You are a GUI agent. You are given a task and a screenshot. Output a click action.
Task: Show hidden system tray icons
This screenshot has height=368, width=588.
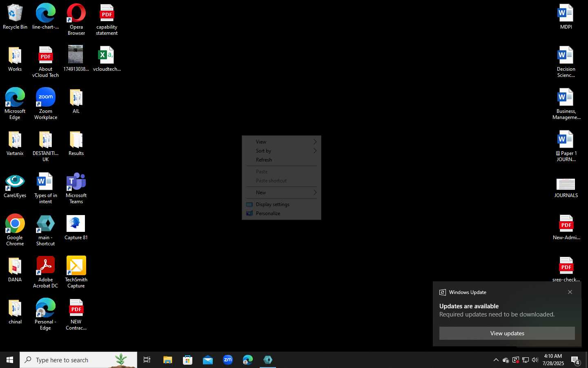(x=496, y=360)
